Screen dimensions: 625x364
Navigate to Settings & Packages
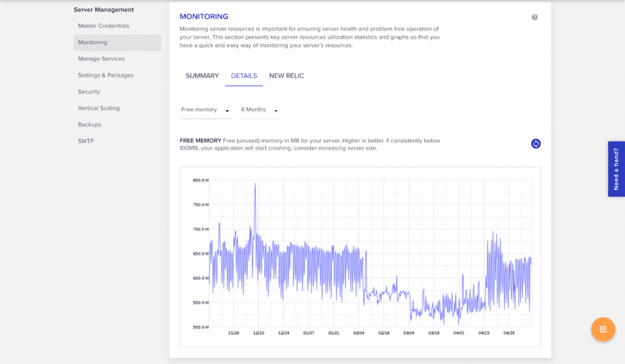106,75
